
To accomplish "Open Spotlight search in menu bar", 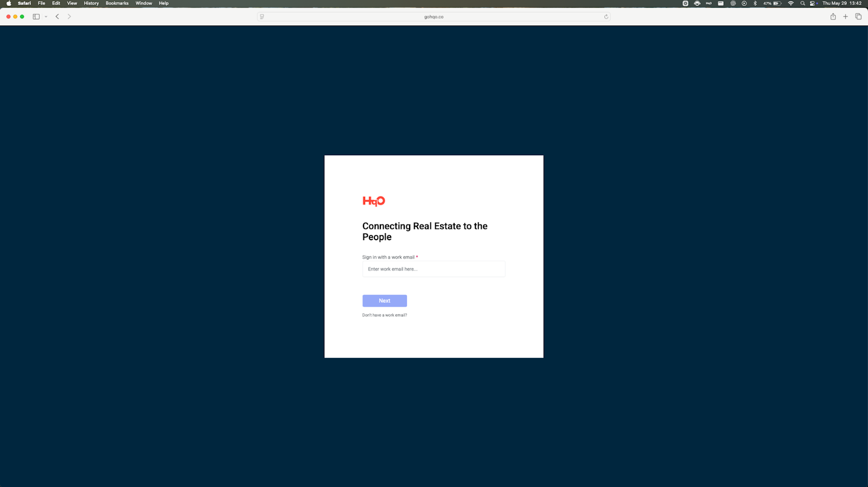I will click(802, 3).
